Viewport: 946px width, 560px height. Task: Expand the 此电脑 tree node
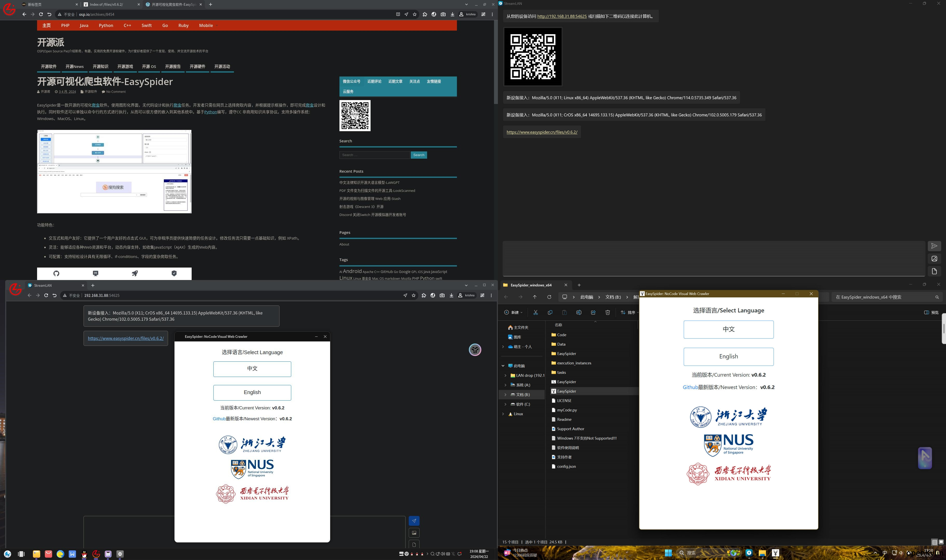click(x=503, y=366)
